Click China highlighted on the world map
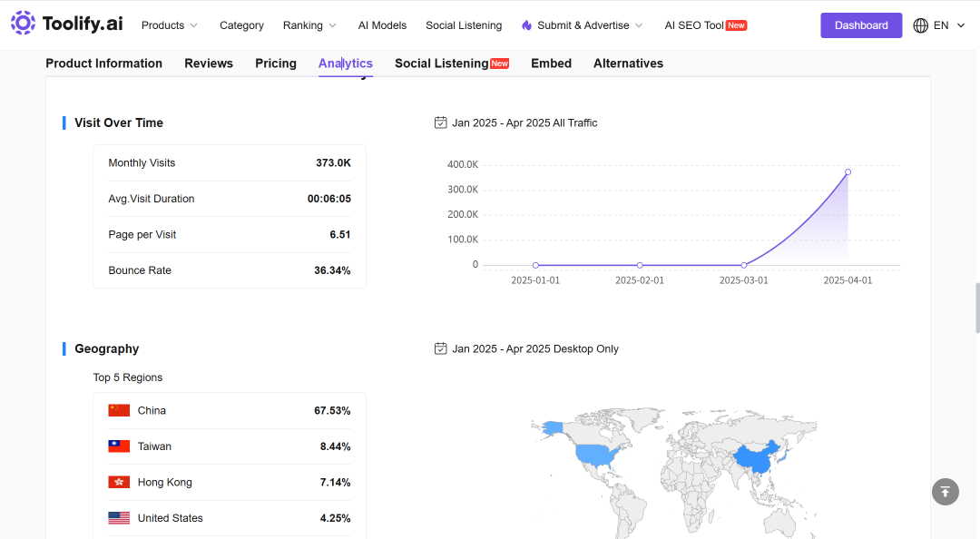Viewport: 980px width, 539px height. (x=756, y=459)
